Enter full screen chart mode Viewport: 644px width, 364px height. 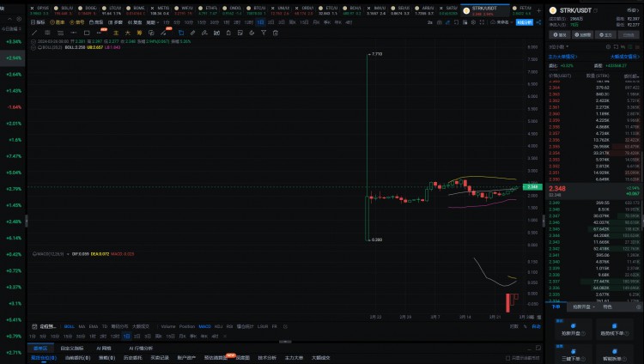[482, 22]
